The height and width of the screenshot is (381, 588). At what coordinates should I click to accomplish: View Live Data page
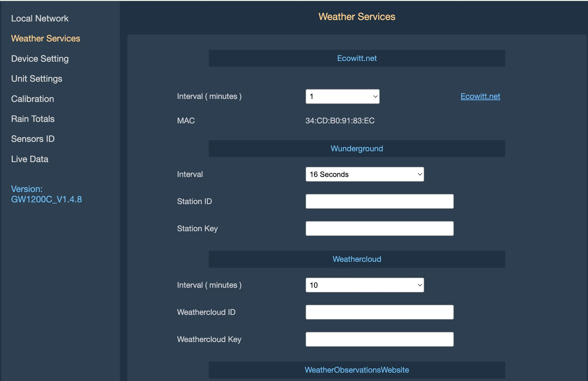pyautogui.click(x=30, y=159)
